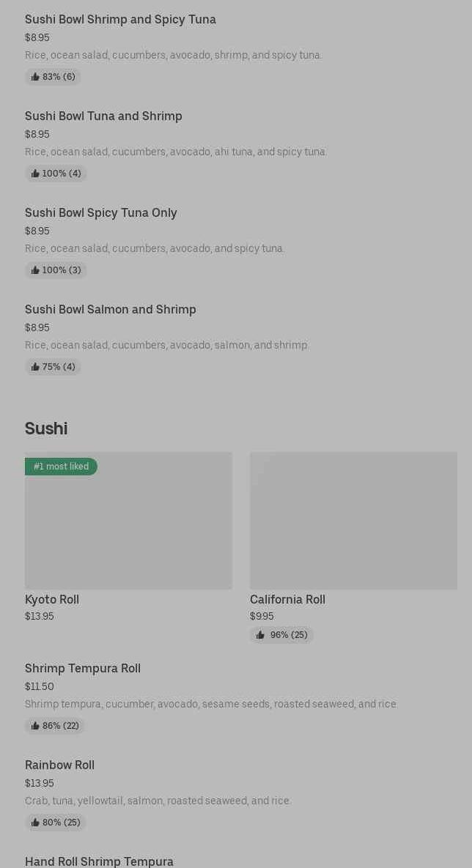Click thumbs-up icon on Sushi Bowl Tuna and Shrimp
The width and height of the screenshot is (472, 868).
point(35,174)
